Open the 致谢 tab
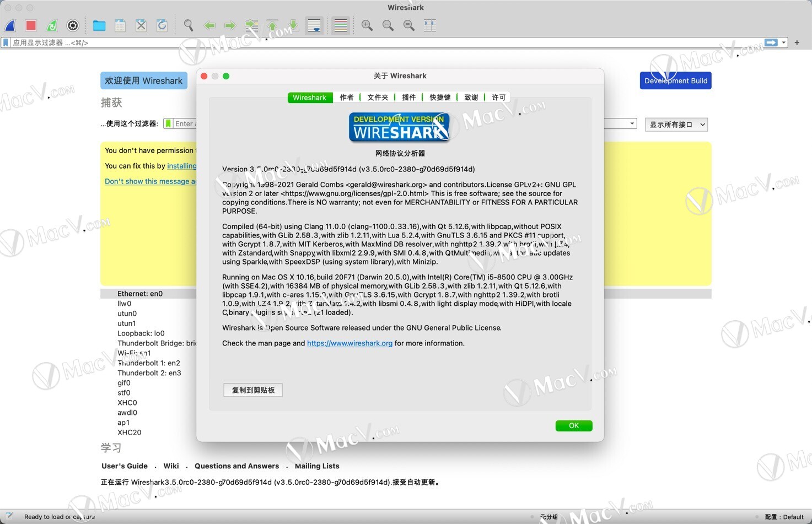 pos(471,98)
